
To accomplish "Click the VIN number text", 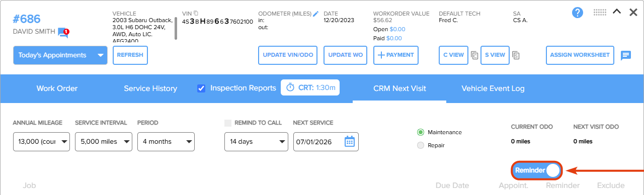I will pos(217,21).
